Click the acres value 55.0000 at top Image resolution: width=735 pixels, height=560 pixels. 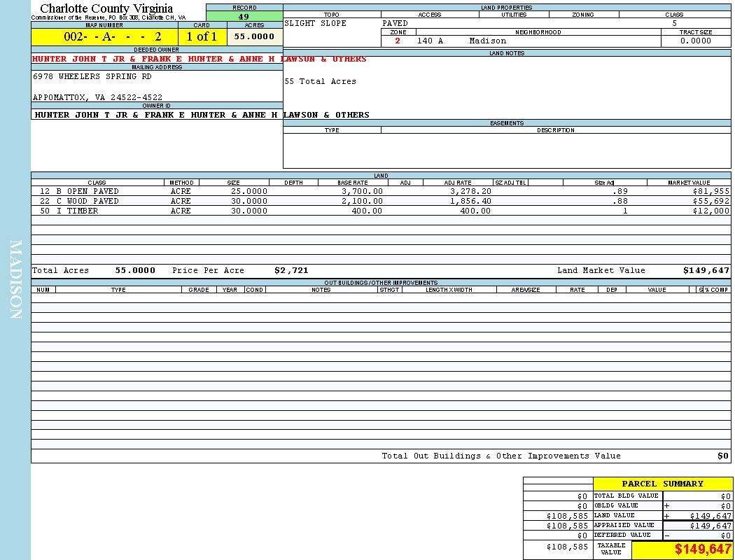click(x=254, y=37)
